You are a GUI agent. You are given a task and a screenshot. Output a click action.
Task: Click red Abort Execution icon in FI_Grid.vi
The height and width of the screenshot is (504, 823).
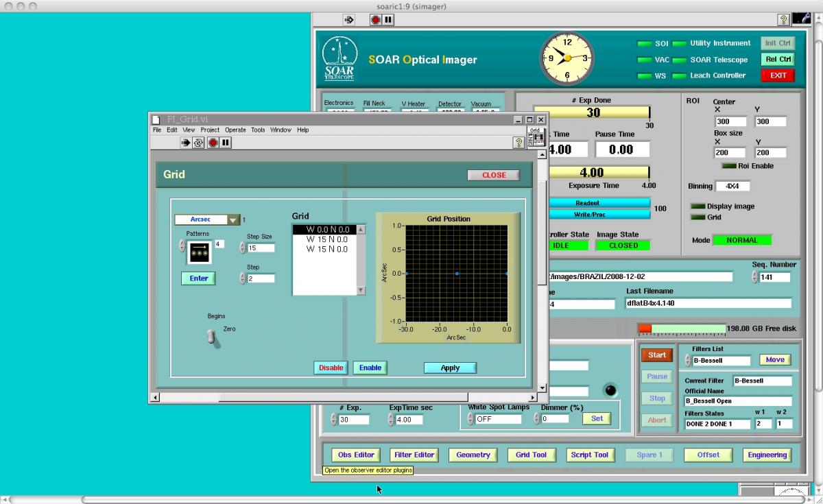[213, 143]
